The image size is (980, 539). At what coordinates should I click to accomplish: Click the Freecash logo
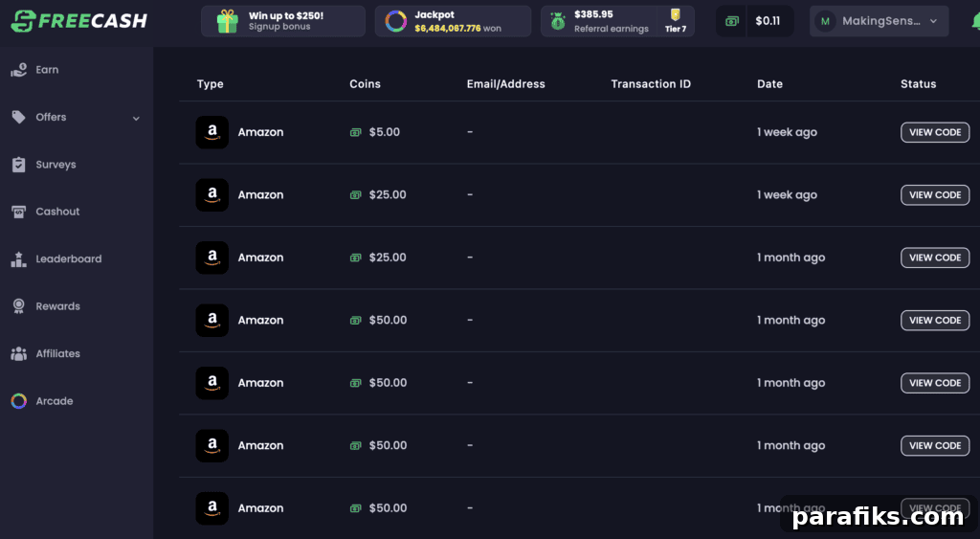point(78,21)
